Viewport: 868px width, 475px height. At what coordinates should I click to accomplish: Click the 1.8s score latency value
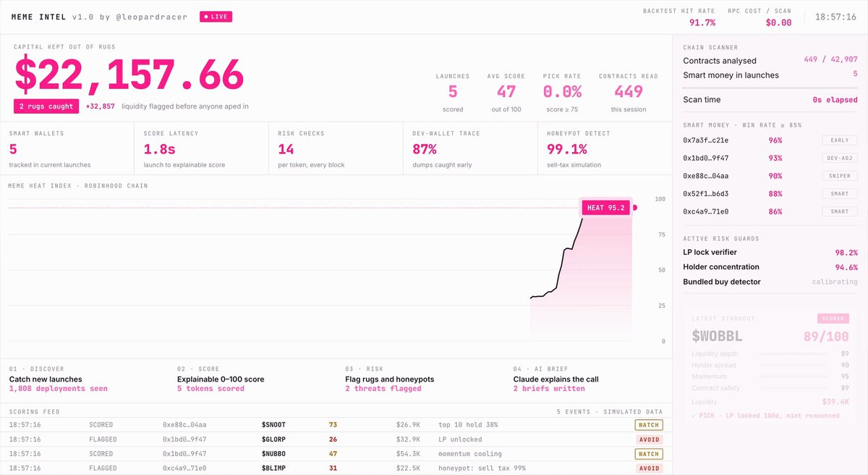pos(159,149)
